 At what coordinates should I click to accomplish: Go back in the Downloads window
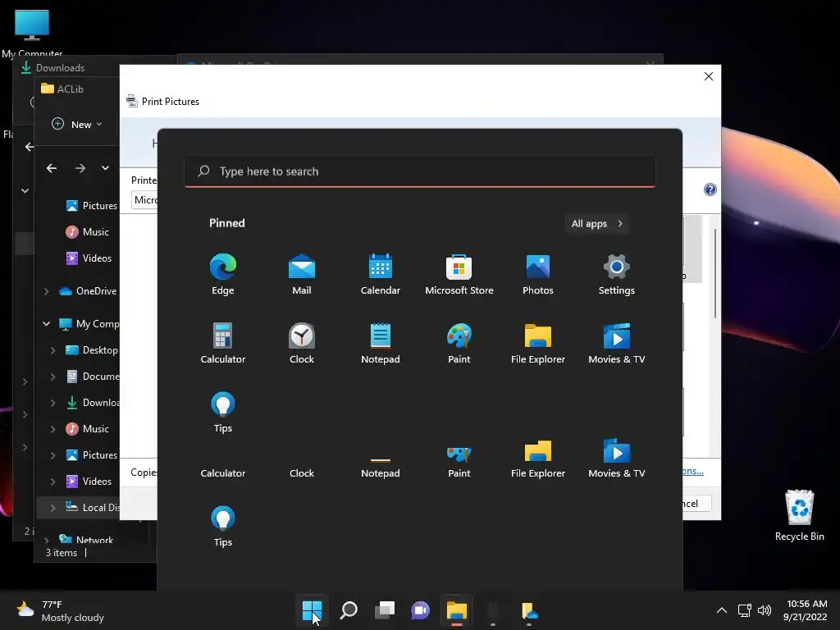tap(30, 146)
